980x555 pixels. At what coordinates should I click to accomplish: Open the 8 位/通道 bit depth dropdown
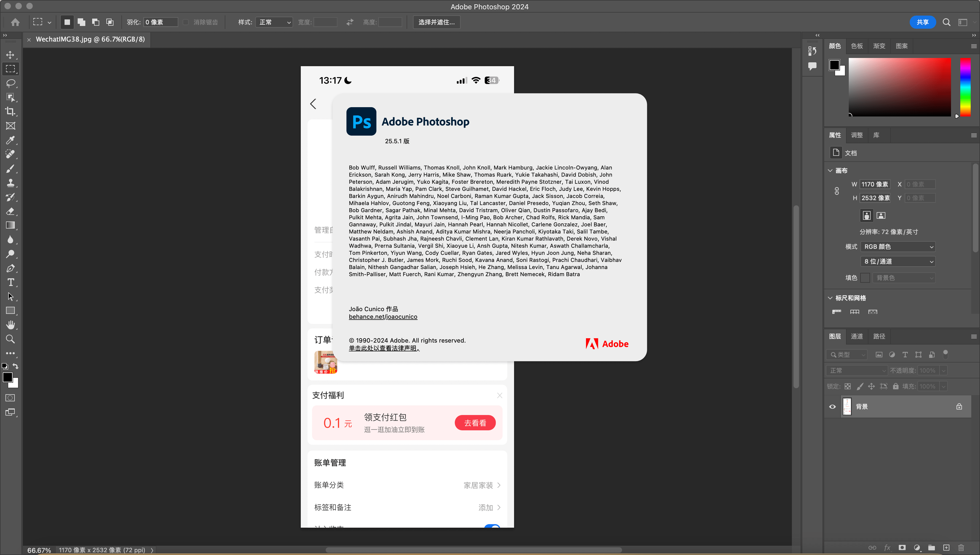(x=898, y=261)
